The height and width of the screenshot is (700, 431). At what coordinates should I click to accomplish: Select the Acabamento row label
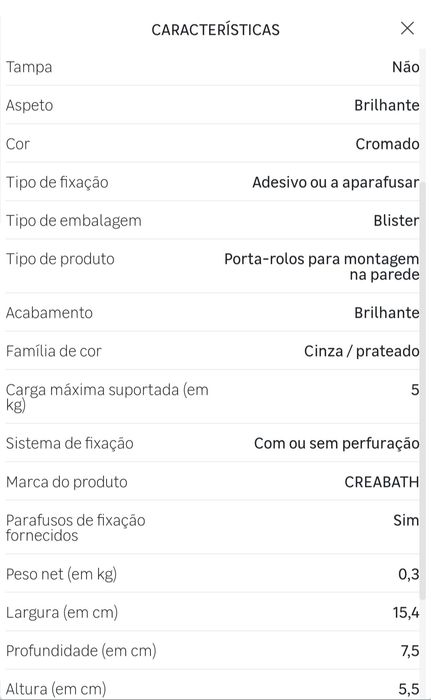49,312
